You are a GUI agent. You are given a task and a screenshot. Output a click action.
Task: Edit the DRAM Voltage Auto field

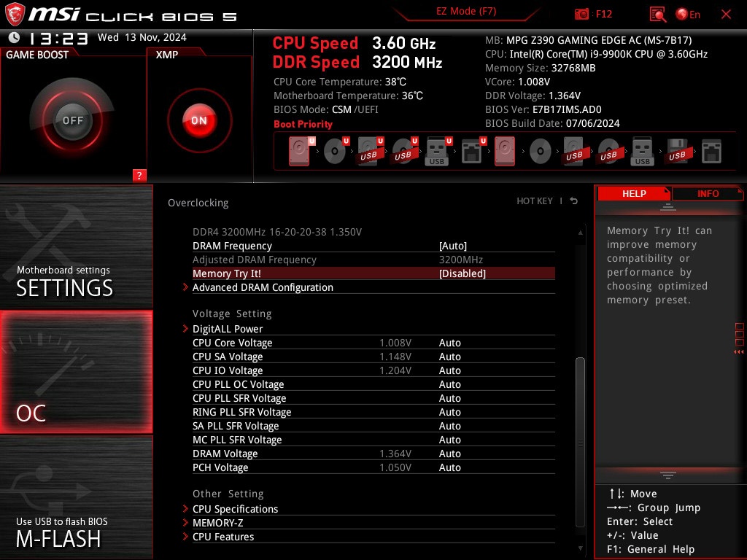pos(449,454)
